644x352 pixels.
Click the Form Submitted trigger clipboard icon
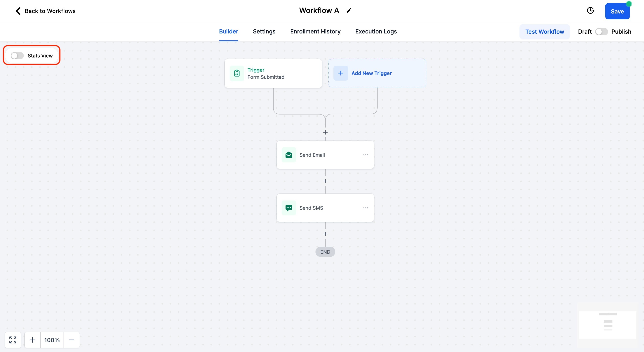[237, 73]
